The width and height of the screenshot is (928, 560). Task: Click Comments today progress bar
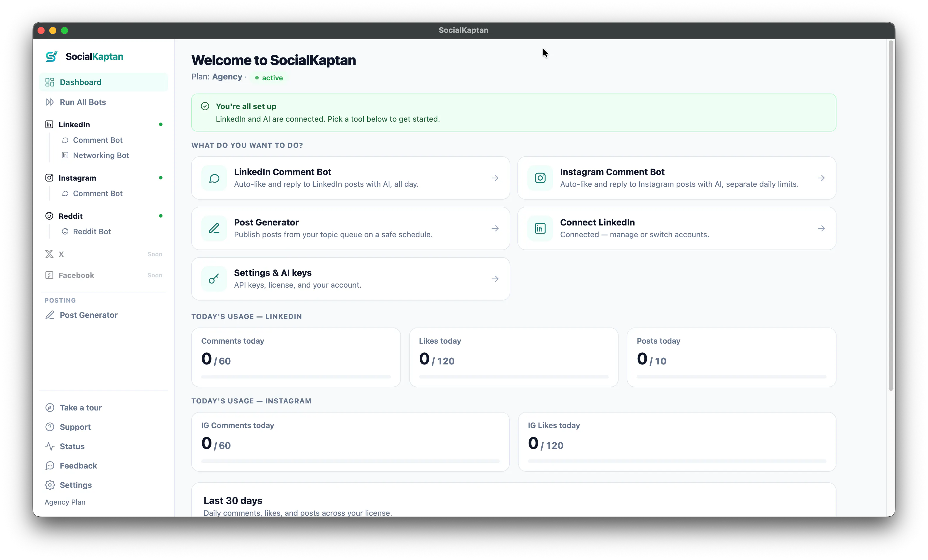296,376
